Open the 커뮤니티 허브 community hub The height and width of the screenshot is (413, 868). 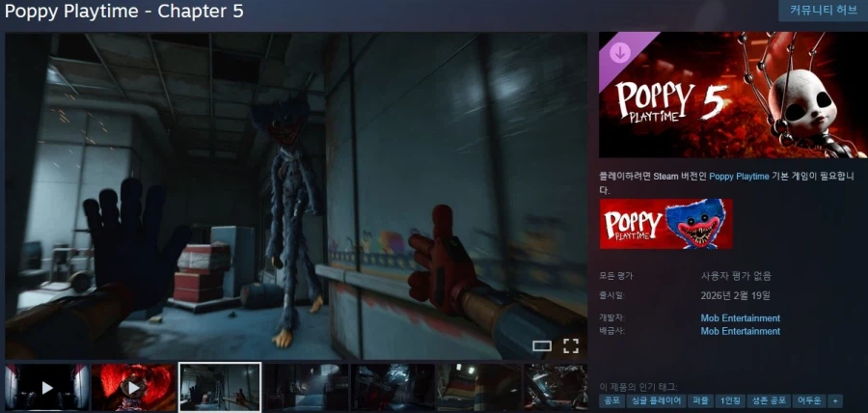tap(823, 11)
